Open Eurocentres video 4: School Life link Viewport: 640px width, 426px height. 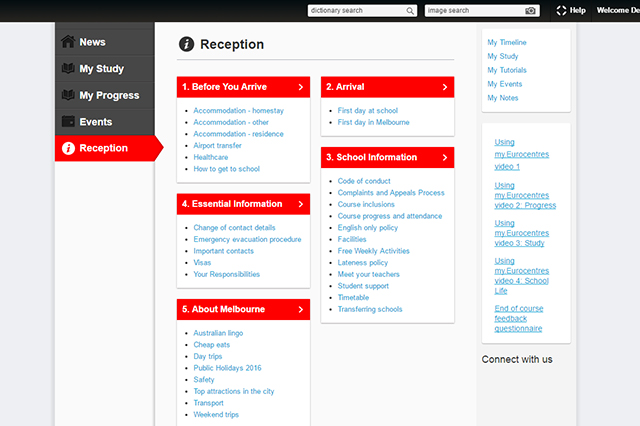pyautogui.click(x=522, y=276)
